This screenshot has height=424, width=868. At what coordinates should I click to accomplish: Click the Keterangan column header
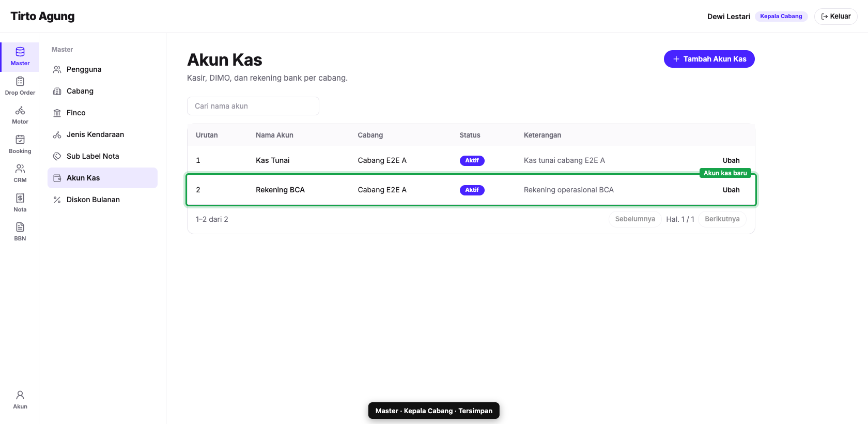coord(542,135)
